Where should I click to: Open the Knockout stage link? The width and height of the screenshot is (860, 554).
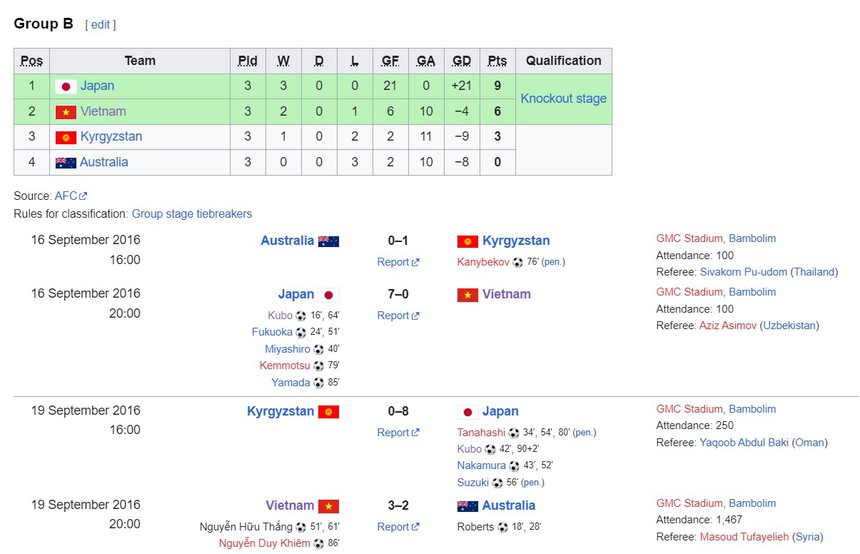click(563, 99)
